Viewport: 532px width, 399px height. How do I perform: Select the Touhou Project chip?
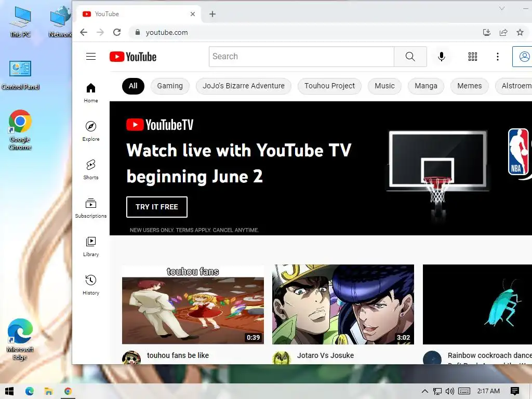click(329, 86)
